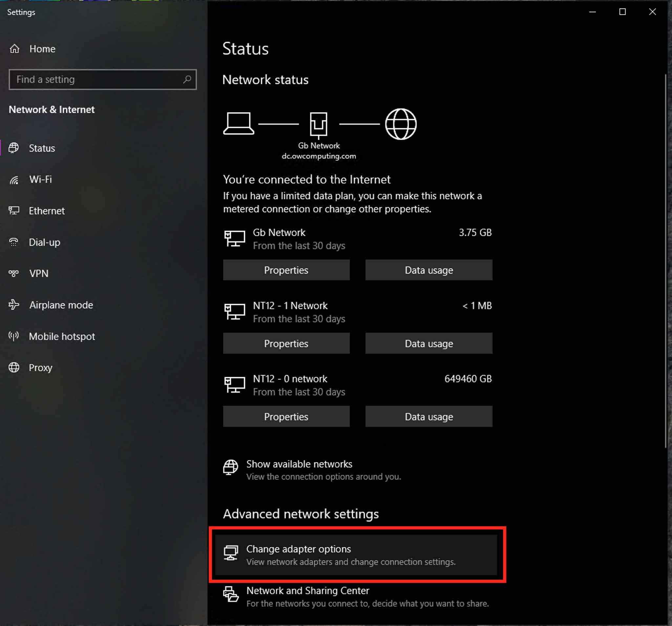
Task: Click the Mobile hotspot antenna icon
Action: pyautogui.click(x=14, y=336)
